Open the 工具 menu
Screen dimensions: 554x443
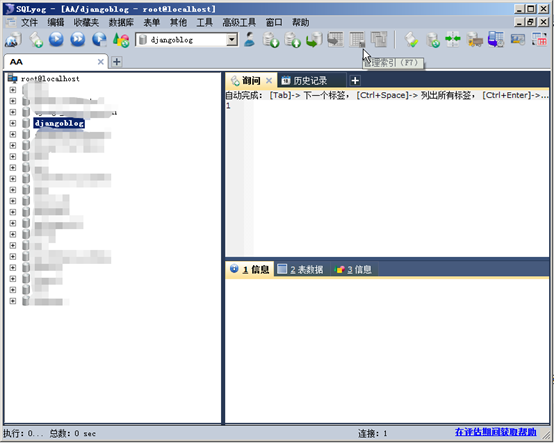point(205,23)
